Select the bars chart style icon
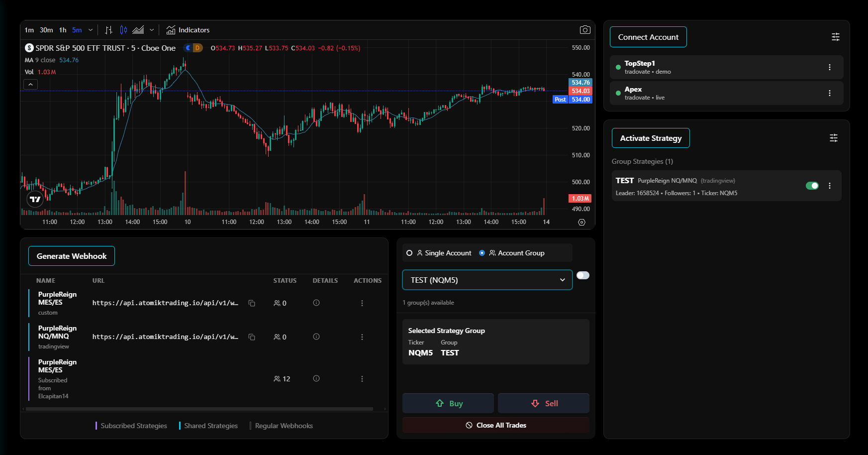Screen dimensions: 868x455 [x=109, y=30]
